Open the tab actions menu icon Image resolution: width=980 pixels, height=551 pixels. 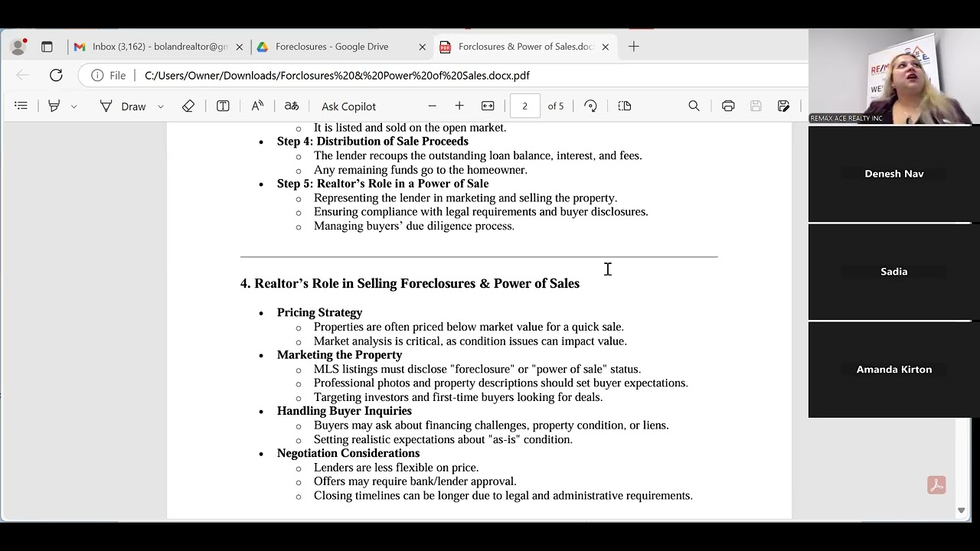(x=47, y=47)
